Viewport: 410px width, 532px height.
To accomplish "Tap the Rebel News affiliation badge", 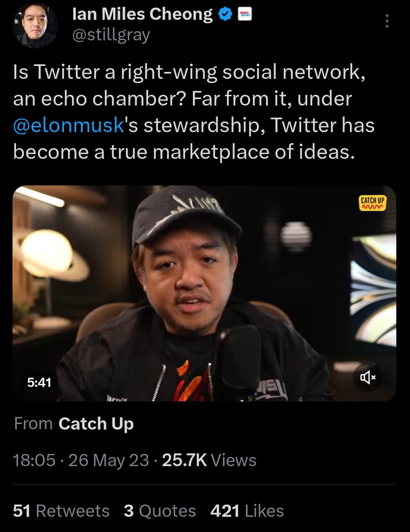I will point(245,15).
